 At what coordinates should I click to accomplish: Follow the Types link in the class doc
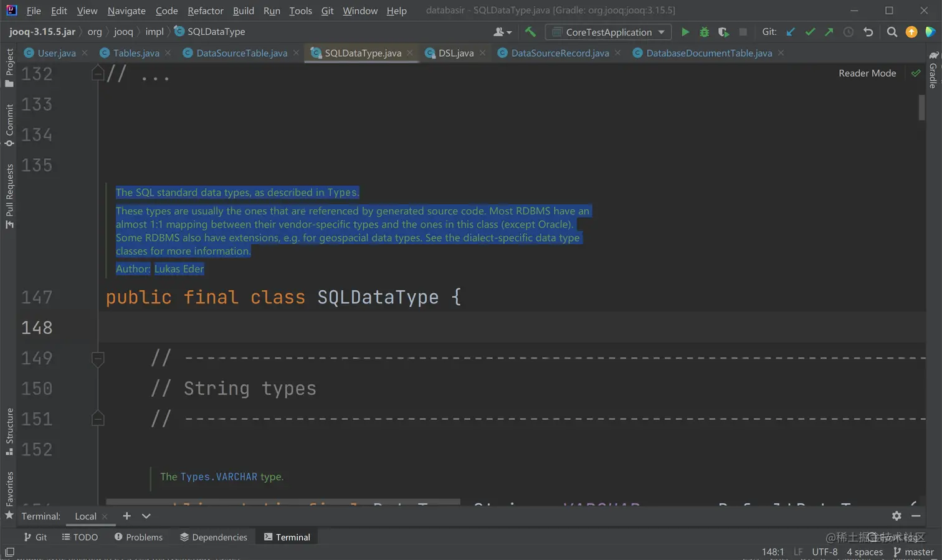(343, 192)
